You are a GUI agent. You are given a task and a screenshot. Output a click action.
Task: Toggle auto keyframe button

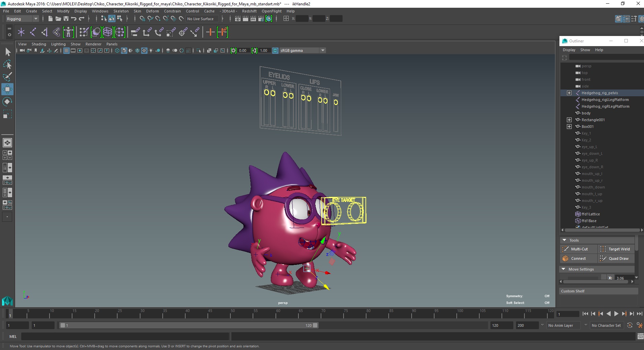[630, 325]
